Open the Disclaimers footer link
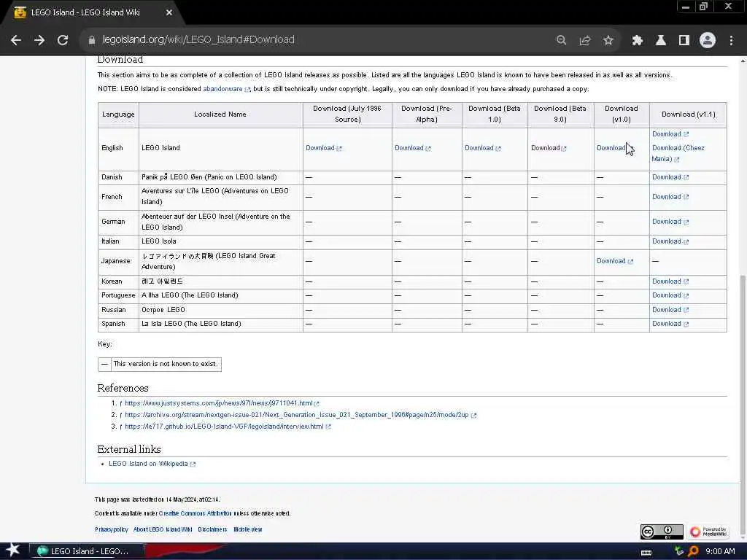This screenshot has height=560, width=747. coord(212,529)
